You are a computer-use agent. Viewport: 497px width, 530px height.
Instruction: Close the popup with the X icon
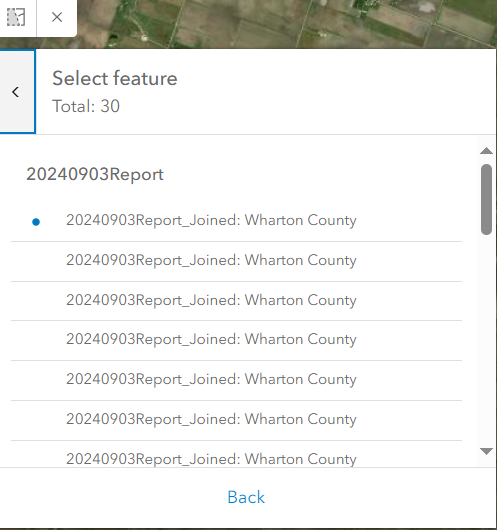[57, 17]
